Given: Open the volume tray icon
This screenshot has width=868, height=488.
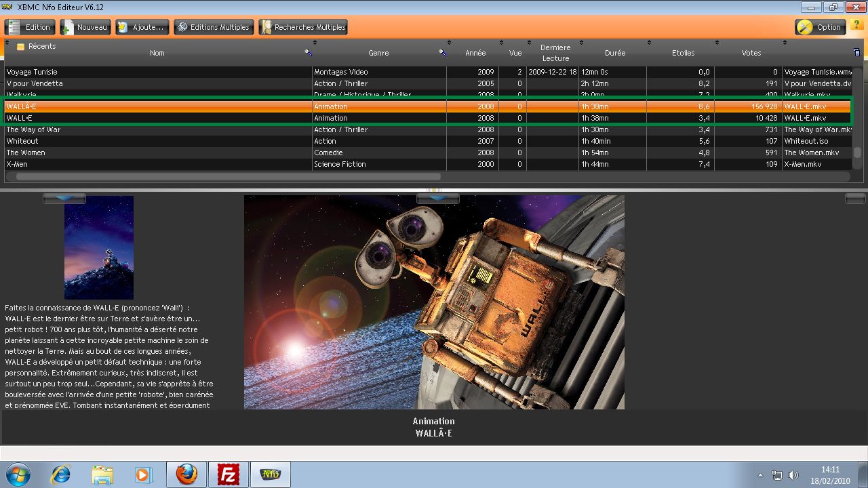Looking at the screenshot, I should pyautogui.click(x=793, y=475).
